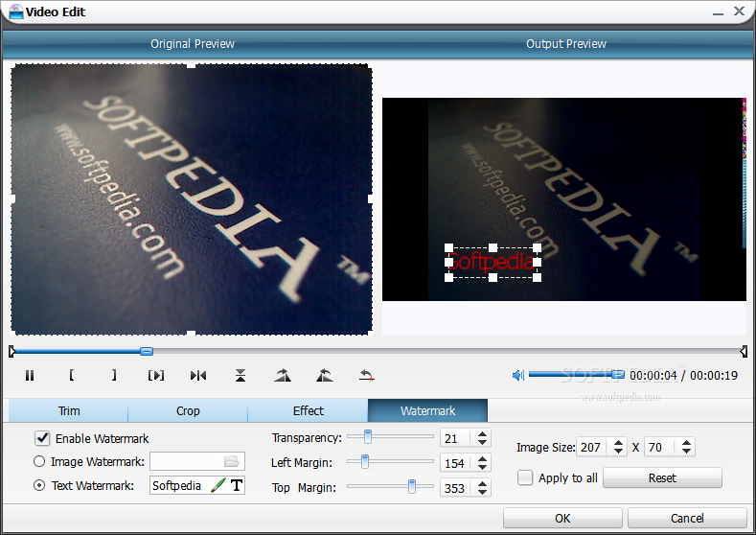Viewport: 756px width, 535px height.
Task: Decrease image width 207 down arrow
Action: pos(619,451)
